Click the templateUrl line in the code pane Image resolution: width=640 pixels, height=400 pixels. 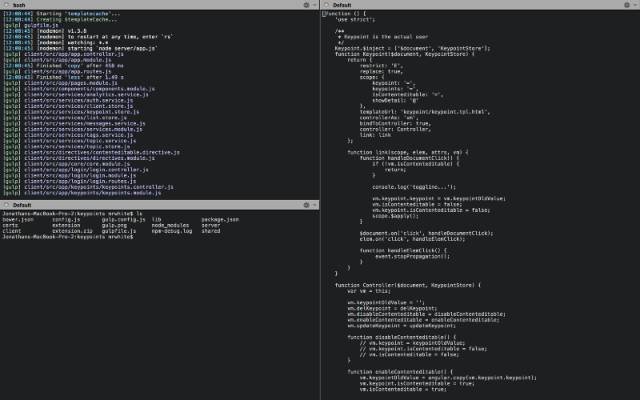(x=425, y=111)
